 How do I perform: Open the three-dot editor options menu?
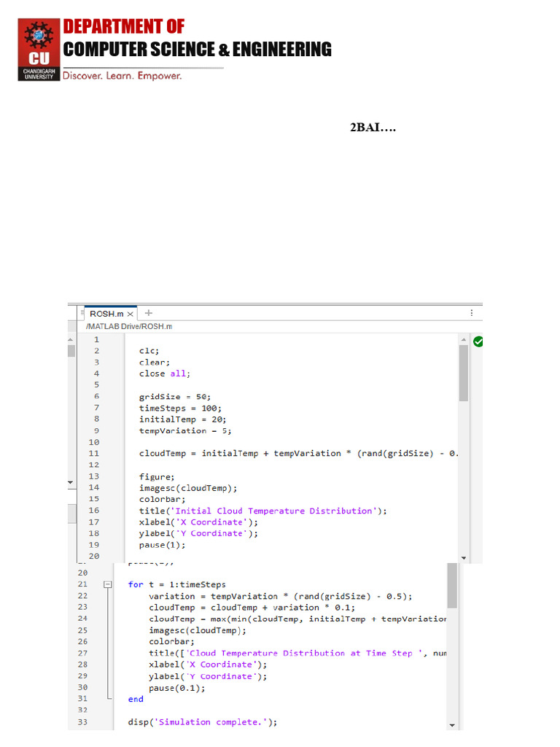tap(472, 313)
